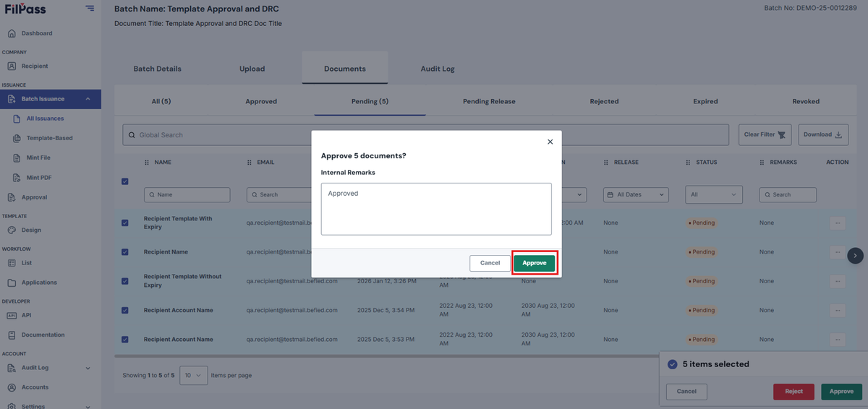Open Mint File in sidebar
Image resolution: width=868 pixels, height=409 pixels.
click(x=38, y=158)
